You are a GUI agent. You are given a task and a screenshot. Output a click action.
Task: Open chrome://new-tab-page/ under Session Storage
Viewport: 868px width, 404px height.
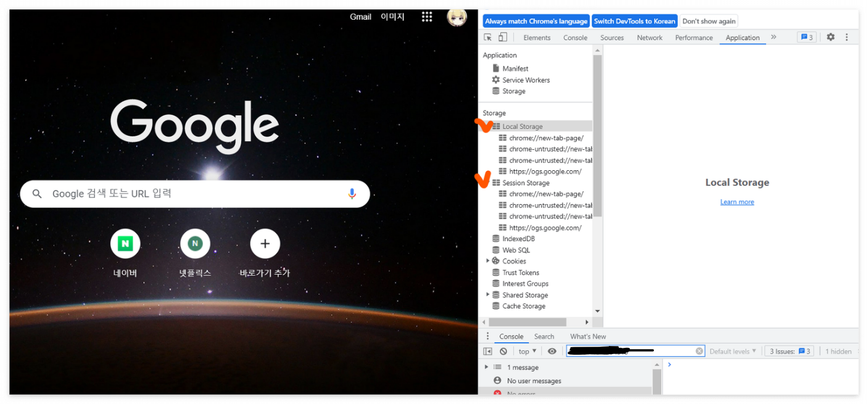click(545, 194)
